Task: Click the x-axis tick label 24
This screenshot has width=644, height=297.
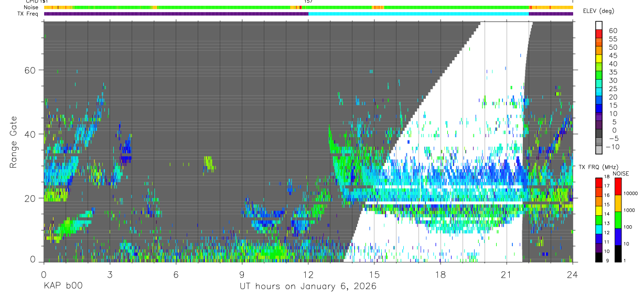Action: (573, 274)
